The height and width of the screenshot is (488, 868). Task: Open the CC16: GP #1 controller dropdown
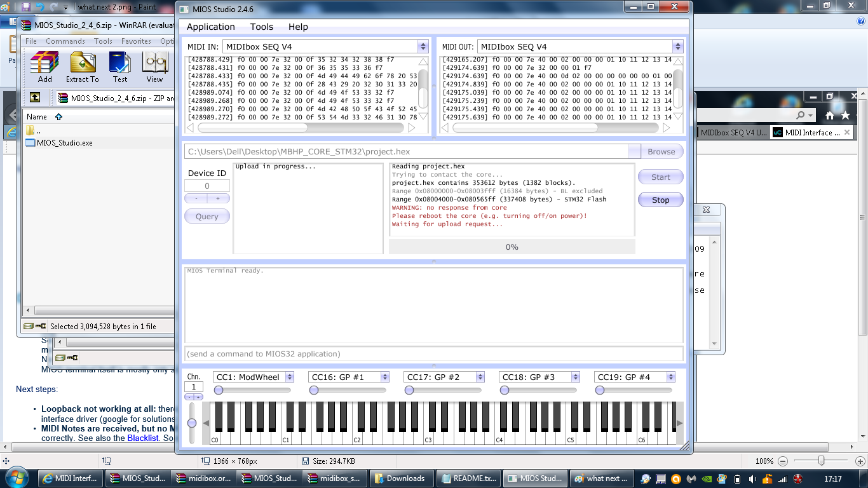384,377
